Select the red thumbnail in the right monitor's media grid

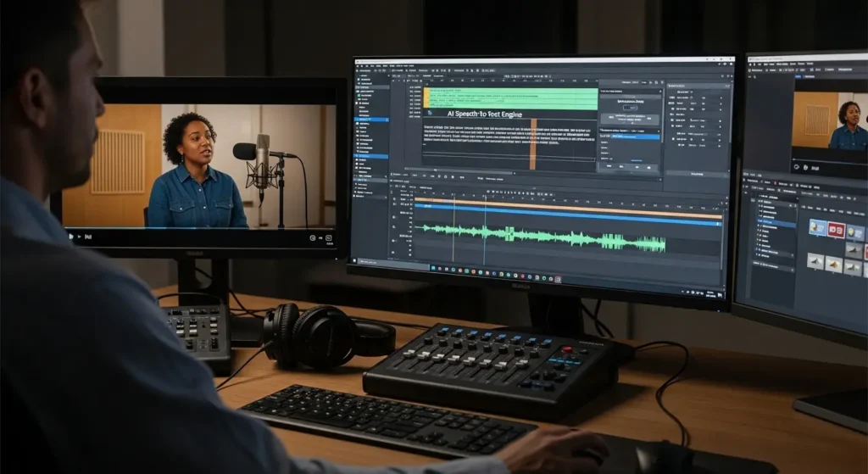835,230
